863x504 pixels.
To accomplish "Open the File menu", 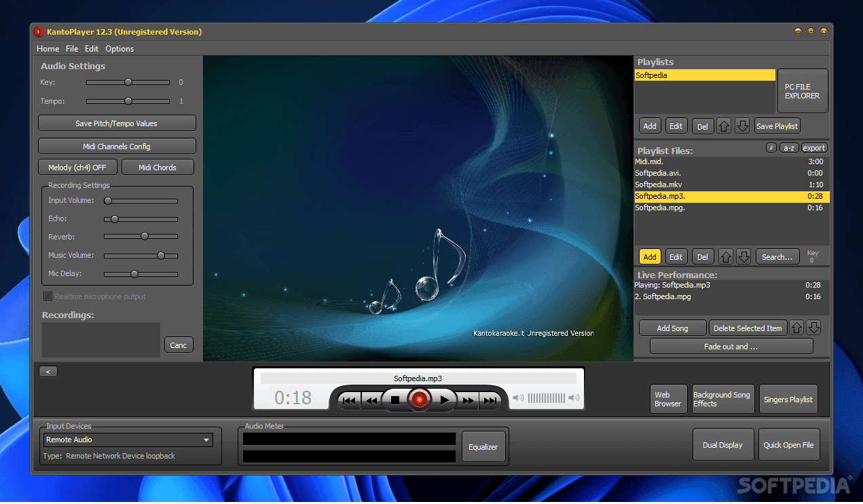I will (x=72, y=49).
